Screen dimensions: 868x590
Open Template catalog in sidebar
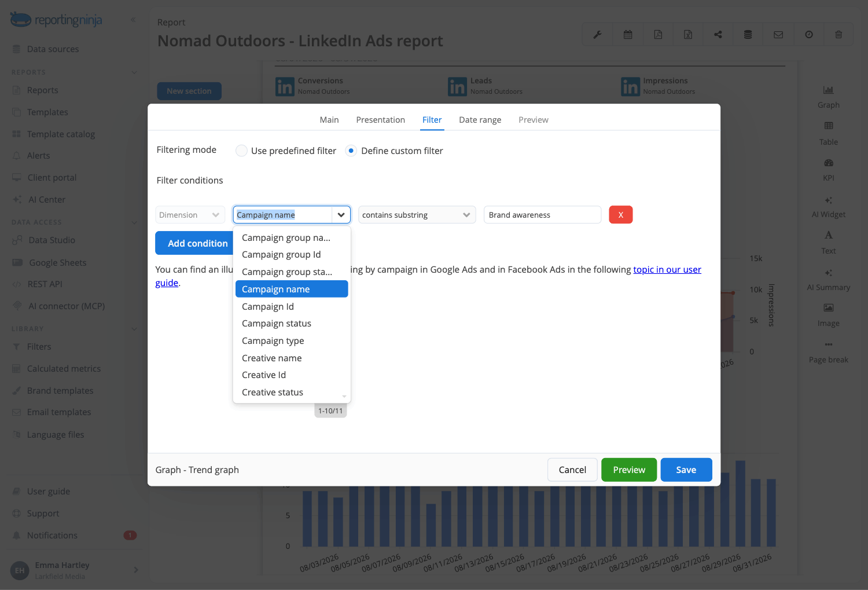61,134
